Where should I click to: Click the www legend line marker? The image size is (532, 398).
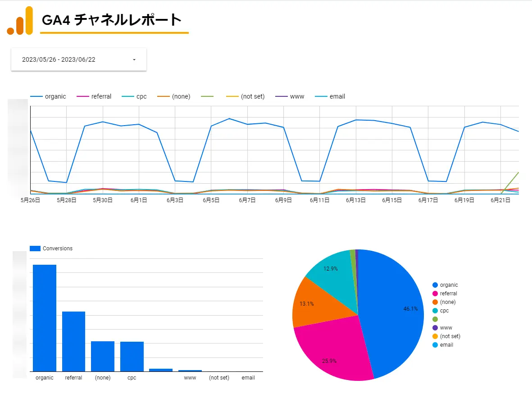[281, 97]
